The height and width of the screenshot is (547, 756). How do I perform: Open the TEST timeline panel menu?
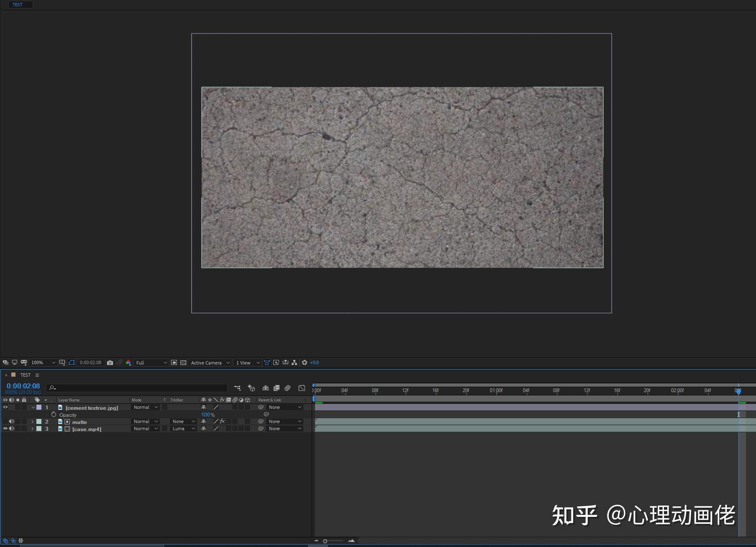click(37, 375)
